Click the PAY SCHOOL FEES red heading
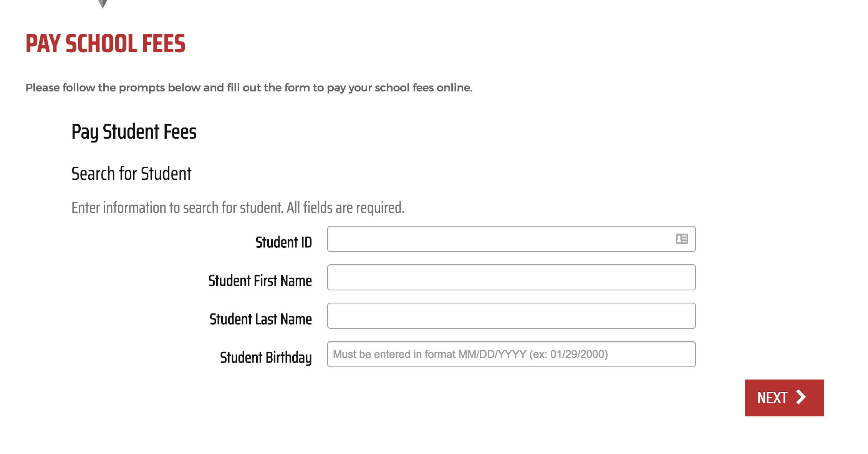Viewport: 868px width, 454px height. click(x=105, y=43)
